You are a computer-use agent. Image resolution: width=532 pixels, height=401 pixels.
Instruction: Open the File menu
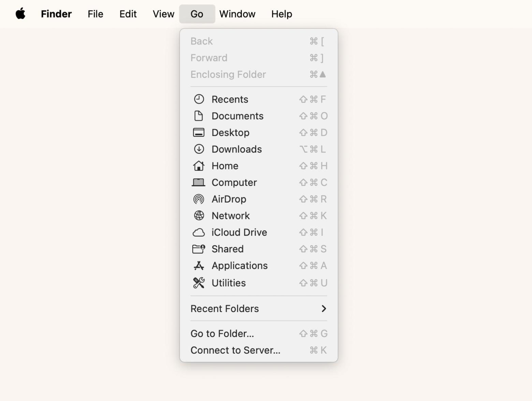[x=95, y=14]
